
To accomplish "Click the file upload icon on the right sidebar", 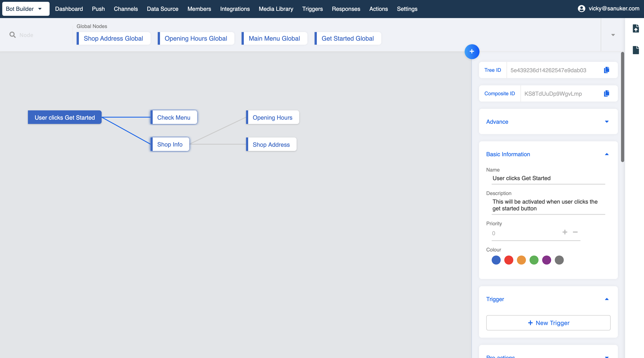I will pyautogui.click(x=635, y=28).
